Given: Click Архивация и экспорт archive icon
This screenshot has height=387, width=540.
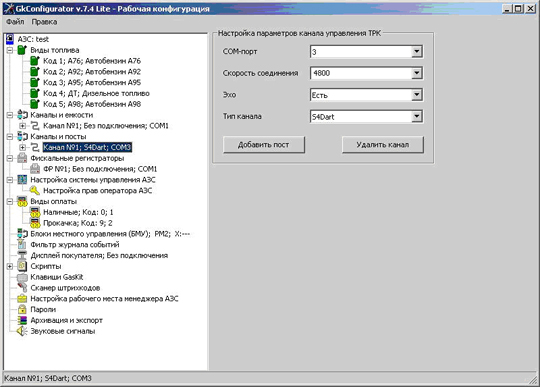Looking at the screenshot, I should click(x=22, y=320).
